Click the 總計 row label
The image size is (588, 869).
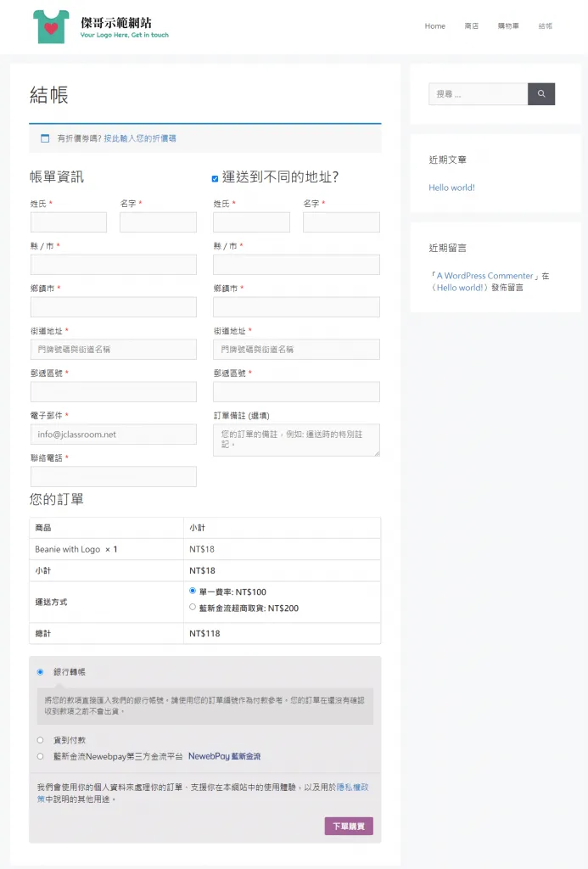tap(43, 633)
